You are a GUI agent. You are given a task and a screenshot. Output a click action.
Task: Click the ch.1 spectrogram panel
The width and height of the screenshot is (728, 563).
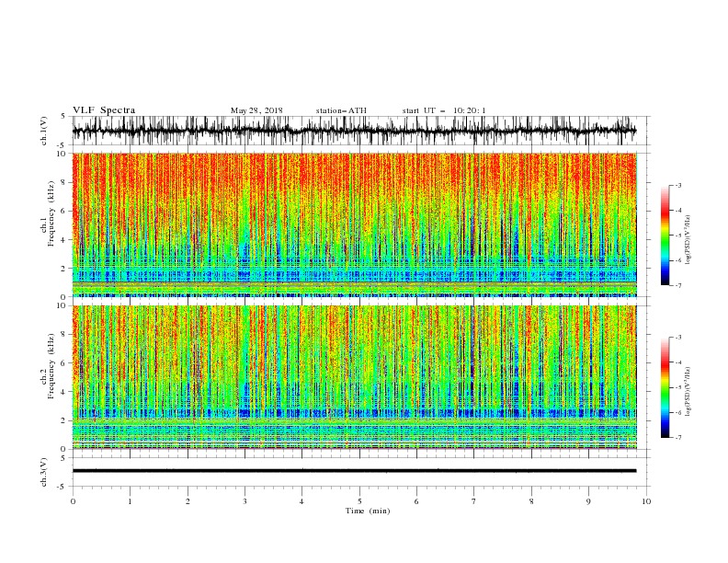coord(354,224)
